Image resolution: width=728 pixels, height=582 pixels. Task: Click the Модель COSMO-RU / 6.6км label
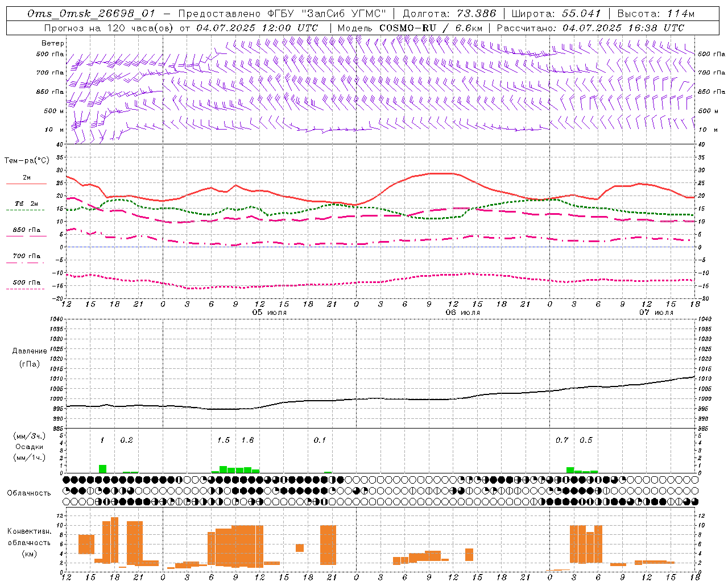click(x=410, y=27)
